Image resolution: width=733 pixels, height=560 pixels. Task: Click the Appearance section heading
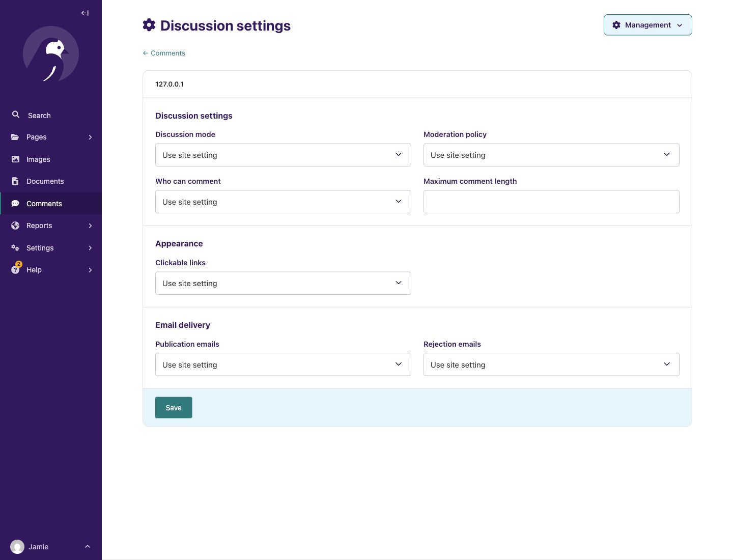pyautogui.click(x=179, y=243)
